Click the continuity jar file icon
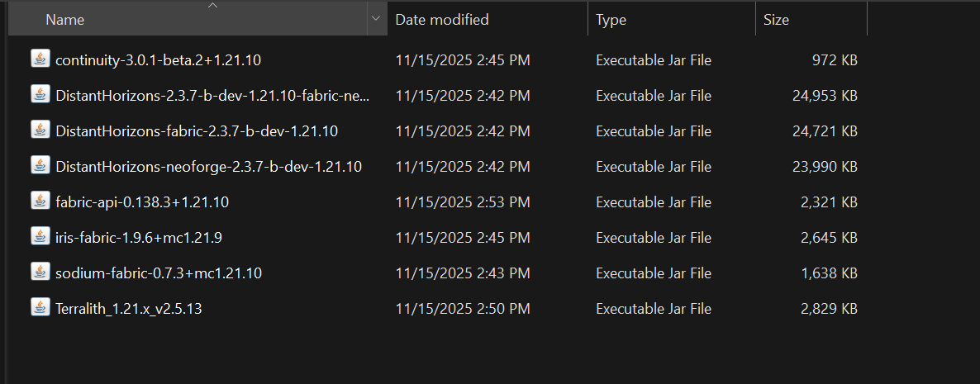The image size is (980, 384). click(x=40, y=59)
